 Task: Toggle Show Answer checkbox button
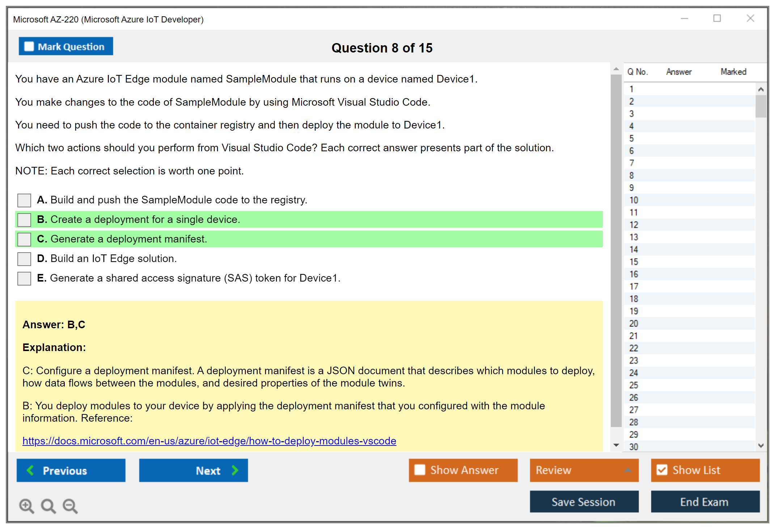[x=463, y=470]
